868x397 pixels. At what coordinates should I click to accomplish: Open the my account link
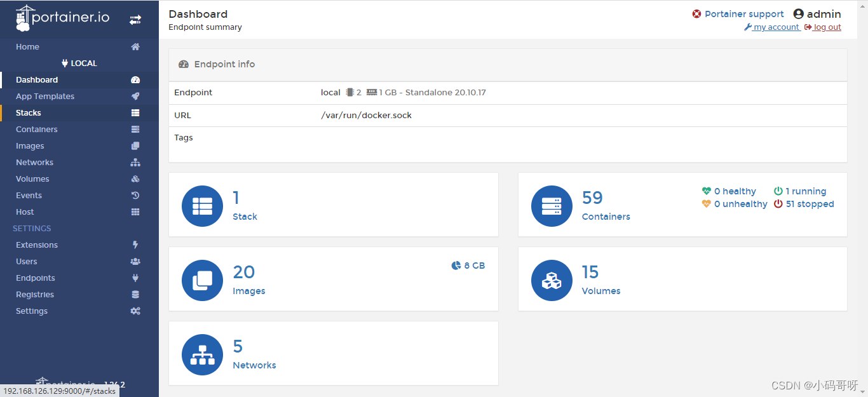(775, 27)
